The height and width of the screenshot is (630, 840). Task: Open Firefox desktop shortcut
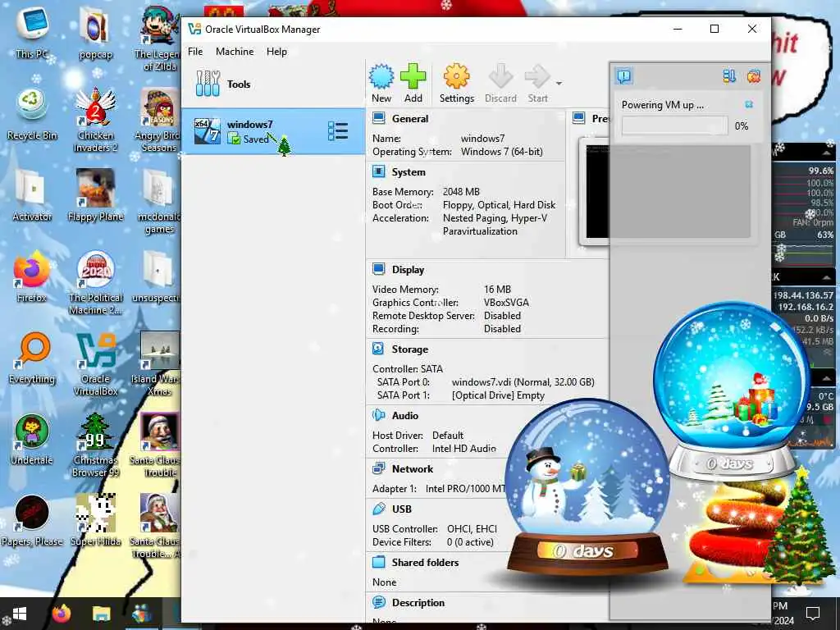[x=32, y=277]
